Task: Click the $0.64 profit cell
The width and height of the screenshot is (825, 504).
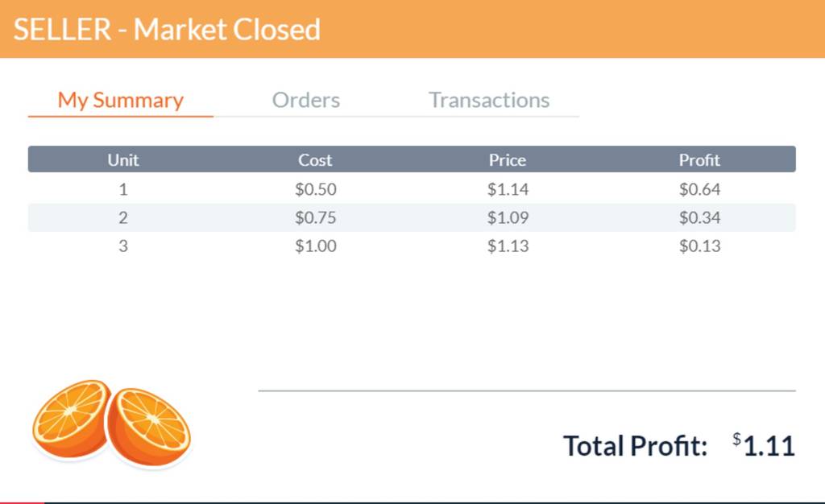Action: click(700, 189)
